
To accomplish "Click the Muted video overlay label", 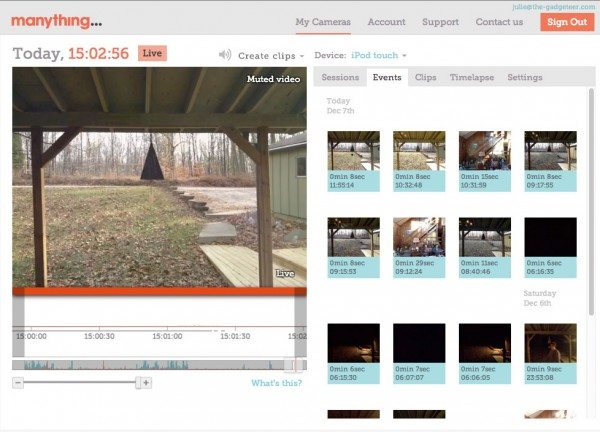I will [273, 79].
